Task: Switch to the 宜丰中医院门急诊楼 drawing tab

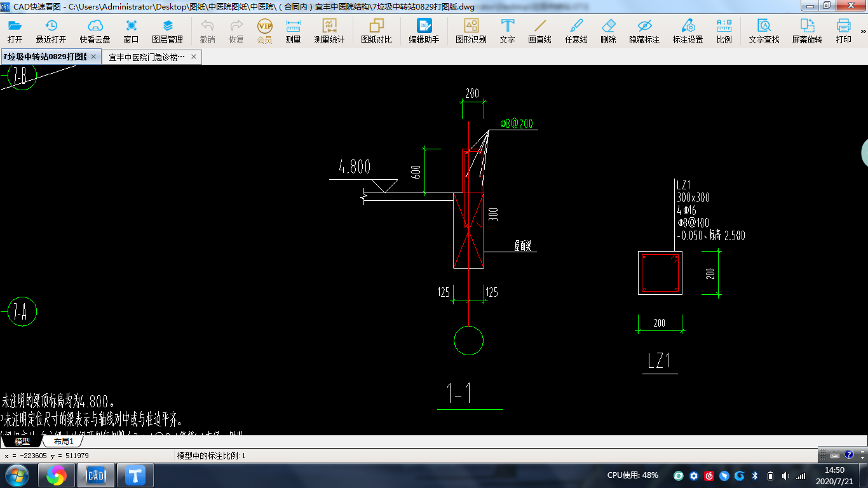Action: click(147, 57)
